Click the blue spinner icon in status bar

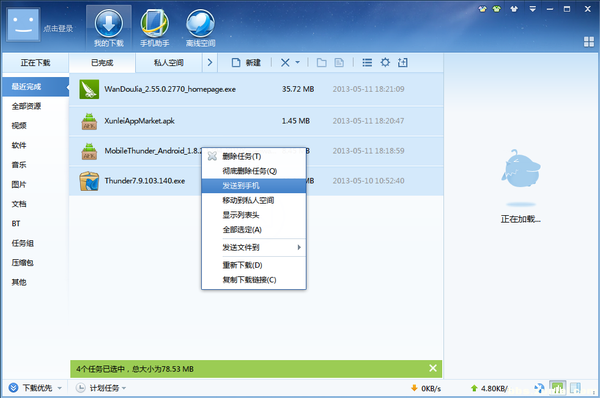pyautogui.click(x=539, y=388)
